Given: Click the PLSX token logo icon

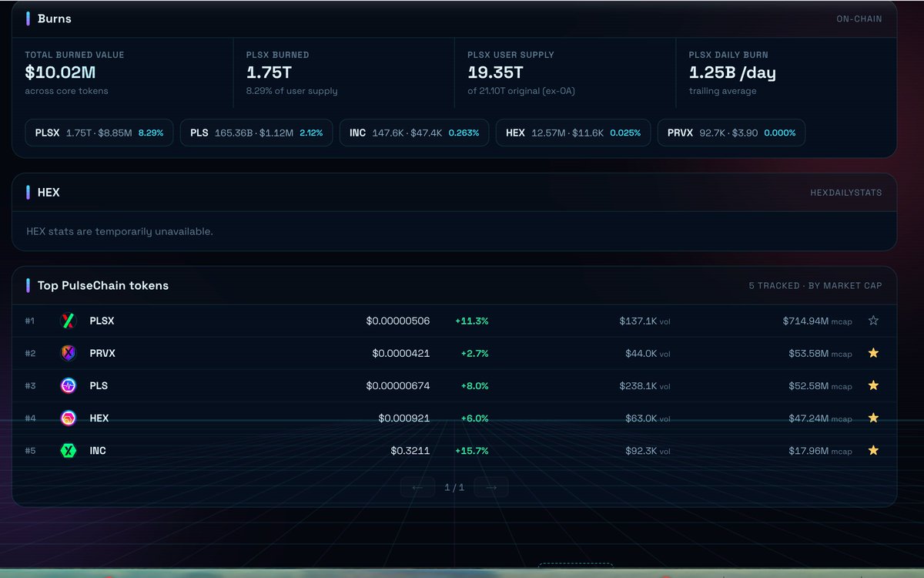Looking at the screenshot, I should [x=69, y=321].
